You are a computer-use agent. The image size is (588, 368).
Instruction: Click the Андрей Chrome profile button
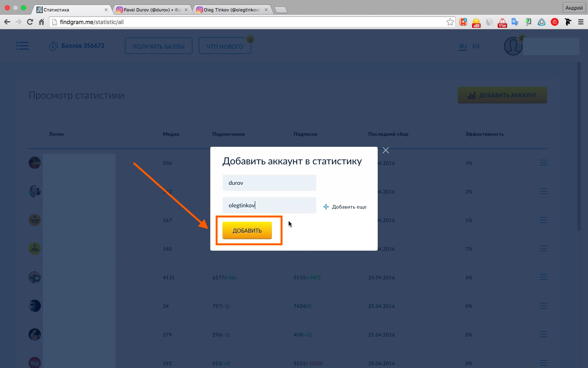[574, 8]
